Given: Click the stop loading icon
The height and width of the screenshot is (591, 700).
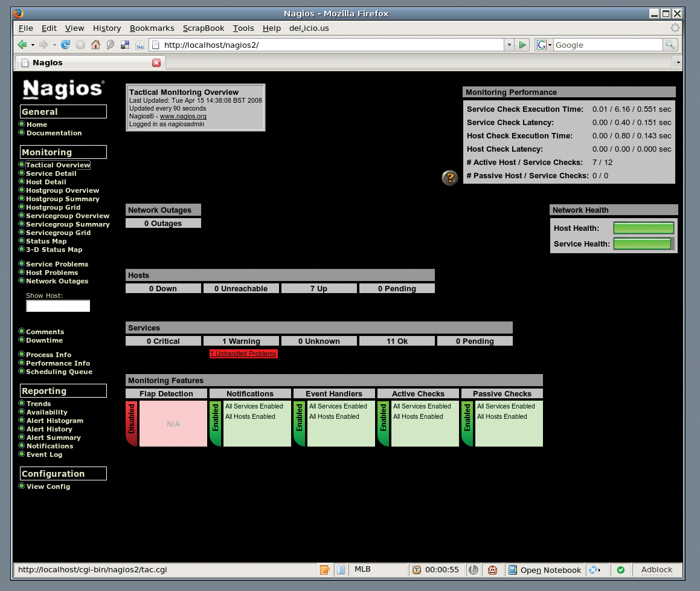Looking at the screenshot, I should [80, 45].
